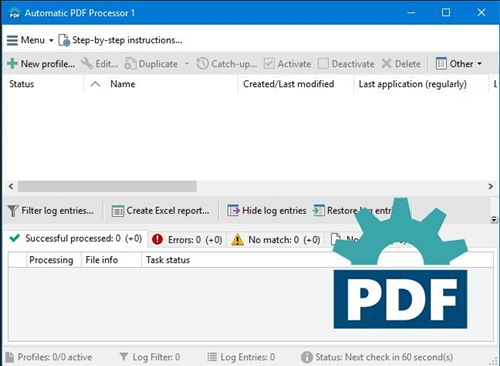Click the Delete X icon
The width and height of the screenshot is (500, 366).
(x=386, y=63)
